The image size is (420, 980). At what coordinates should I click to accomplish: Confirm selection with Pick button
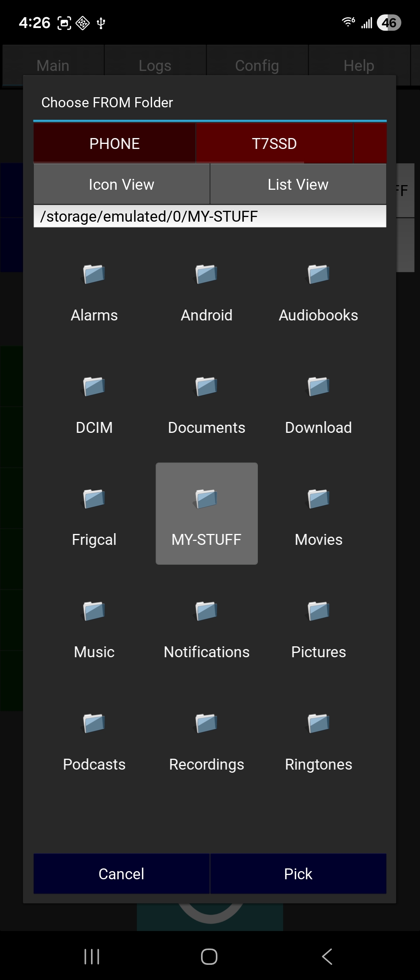298,874
